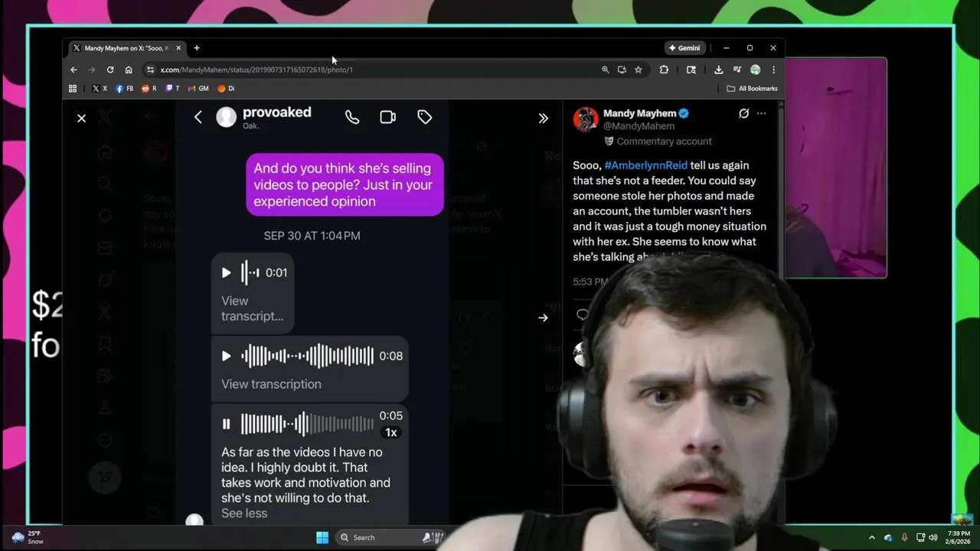Viewport: 980px width, 551px height.
Task: Click the back chevron beside provoaked
Action: (198, 117)
